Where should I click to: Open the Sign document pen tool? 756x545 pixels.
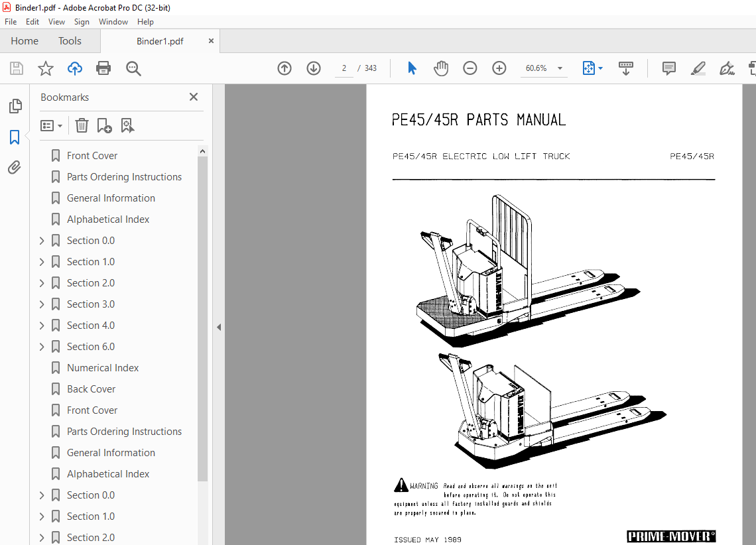[727, 68]
